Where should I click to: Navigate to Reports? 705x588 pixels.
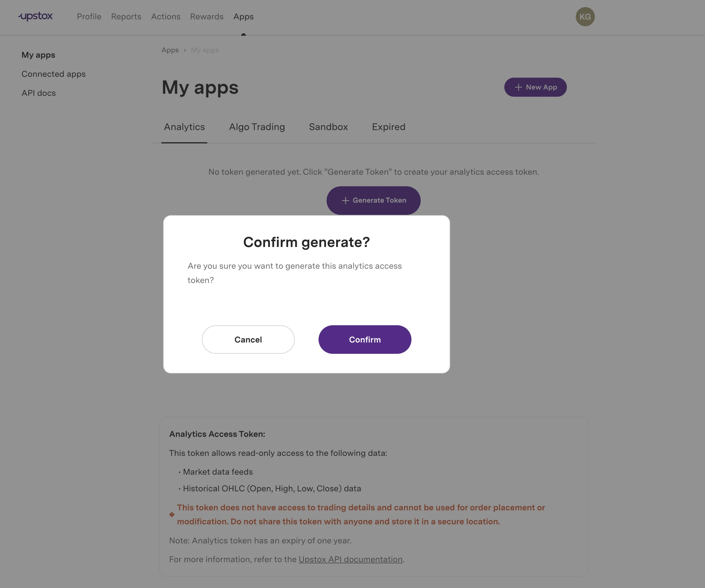[x=126, y=16]
